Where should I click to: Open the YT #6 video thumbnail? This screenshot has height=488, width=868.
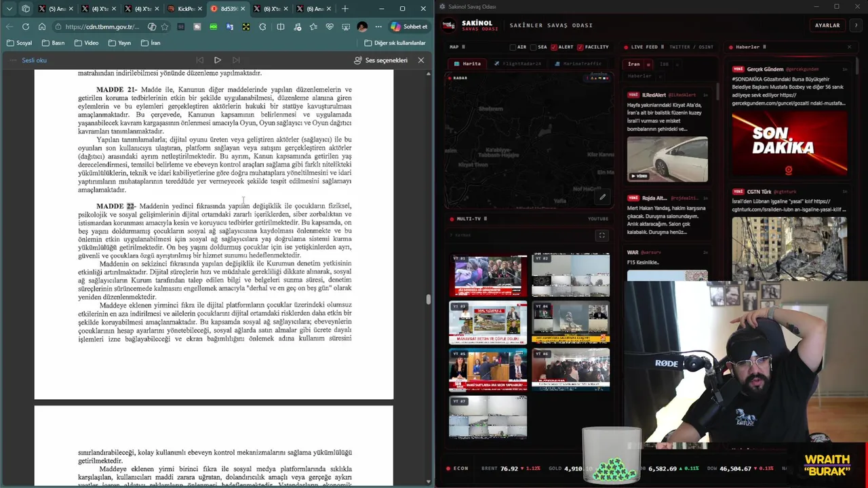(570, 370)
